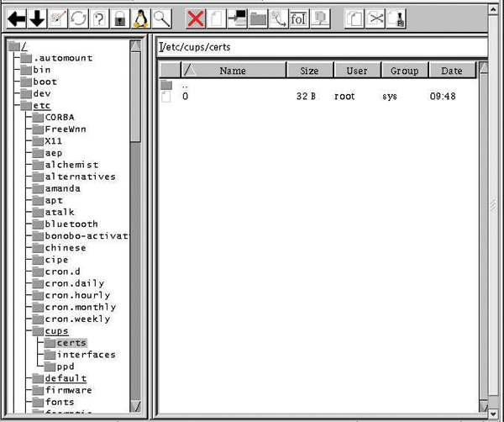This screenshot has height=422, width=504.
Task: Select the file named 0
Action: pyautogui.click(x=185, y=97)
